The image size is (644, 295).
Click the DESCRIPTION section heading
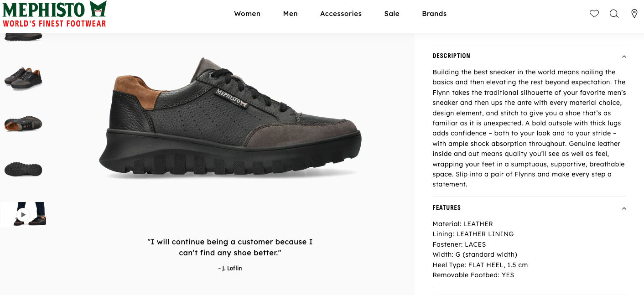(x=451, y=56)
